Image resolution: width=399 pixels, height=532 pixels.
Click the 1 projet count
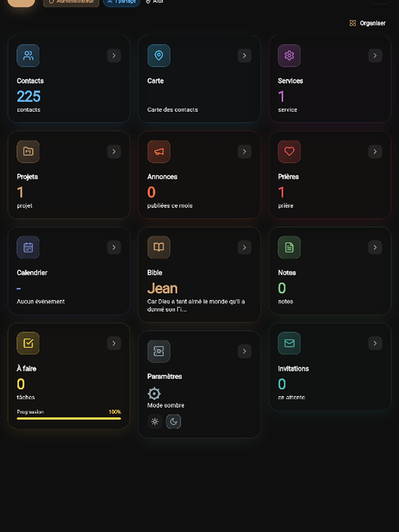(x=20, y=192)
